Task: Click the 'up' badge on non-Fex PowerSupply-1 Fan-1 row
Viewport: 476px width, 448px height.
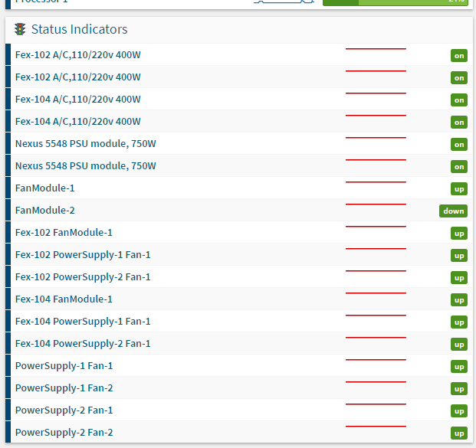Action: point(459,366)
